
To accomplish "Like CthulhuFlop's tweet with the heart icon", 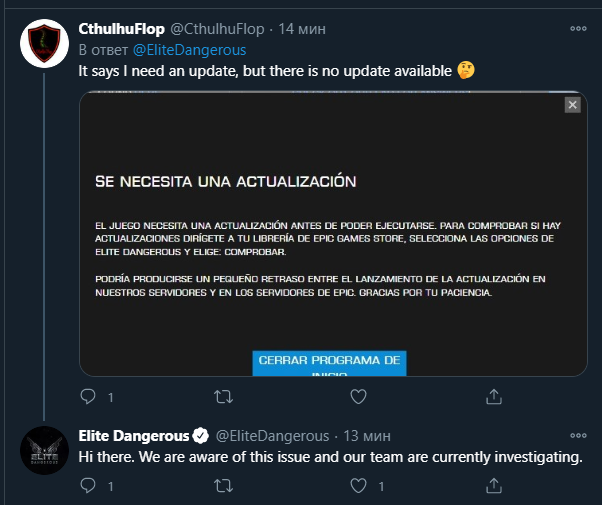I will click(359, 397).
